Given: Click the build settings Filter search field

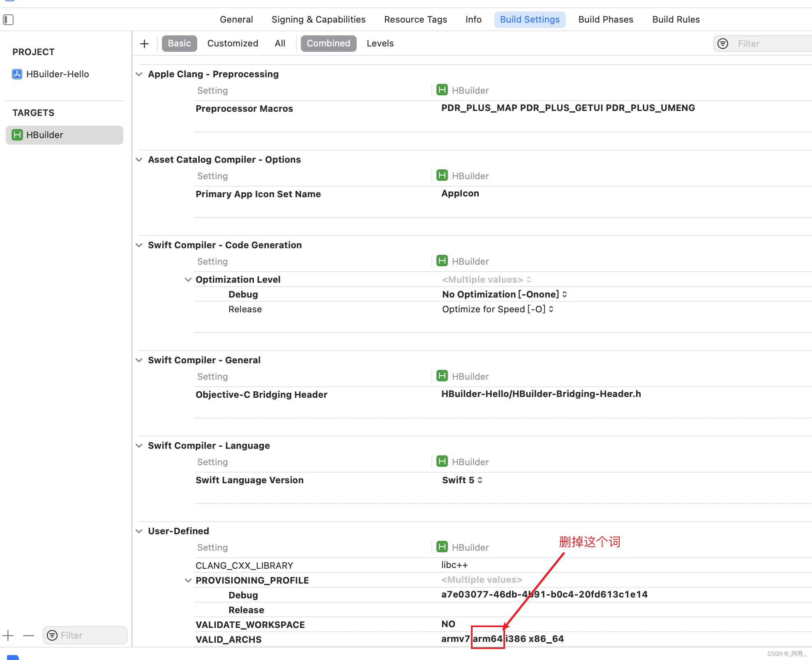Looking at the screenshot, I should [763, 44].
